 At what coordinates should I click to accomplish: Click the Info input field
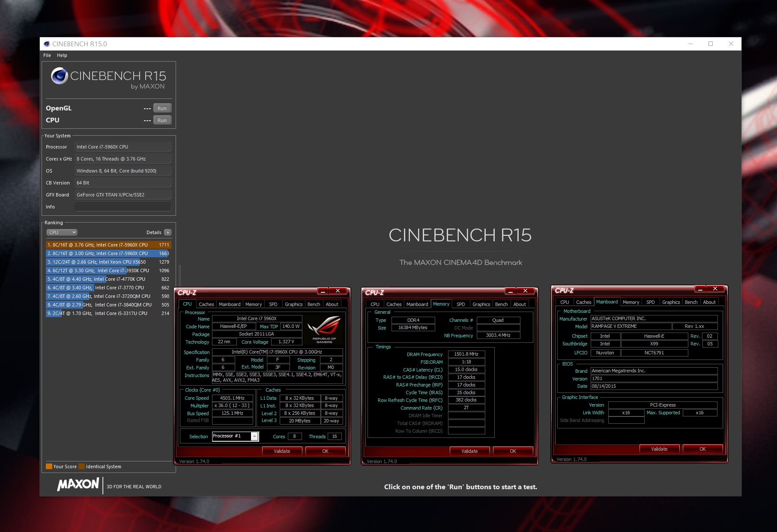123,207
